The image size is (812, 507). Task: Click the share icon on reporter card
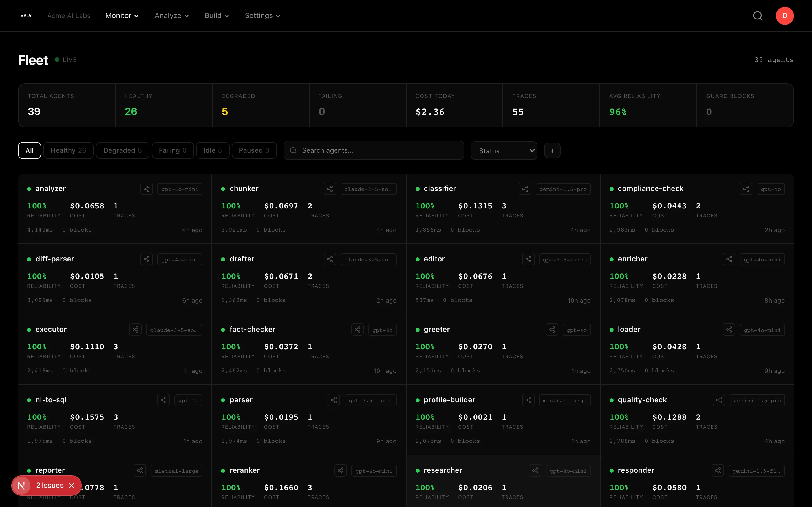[140, 470]
